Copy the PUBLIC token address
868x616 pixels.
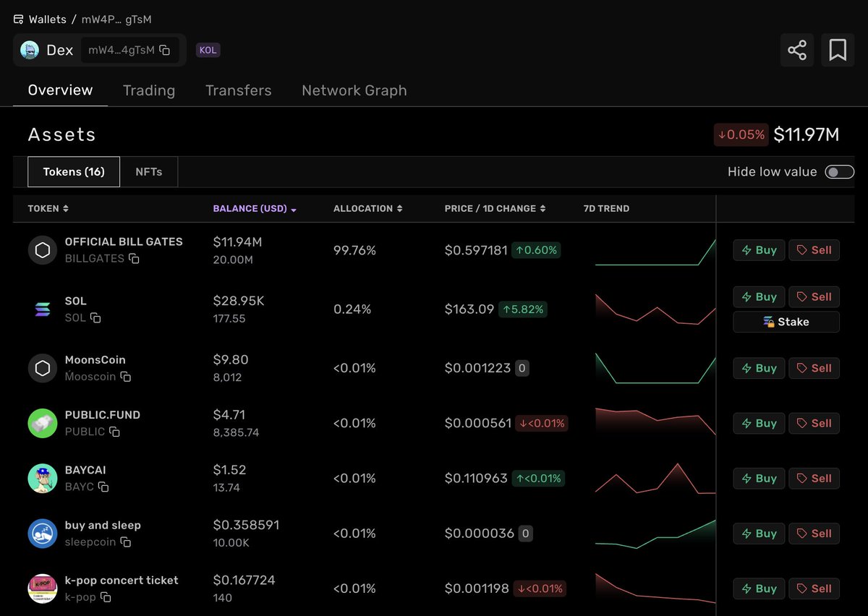pos(114,432)
